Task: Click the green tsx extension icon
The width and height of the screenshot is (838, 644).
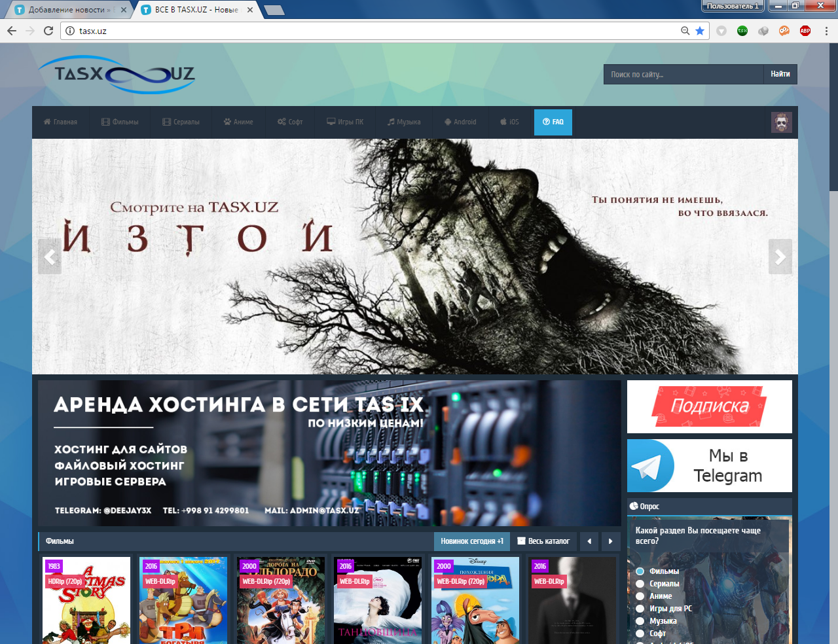Action: click(x=742, y=31)
